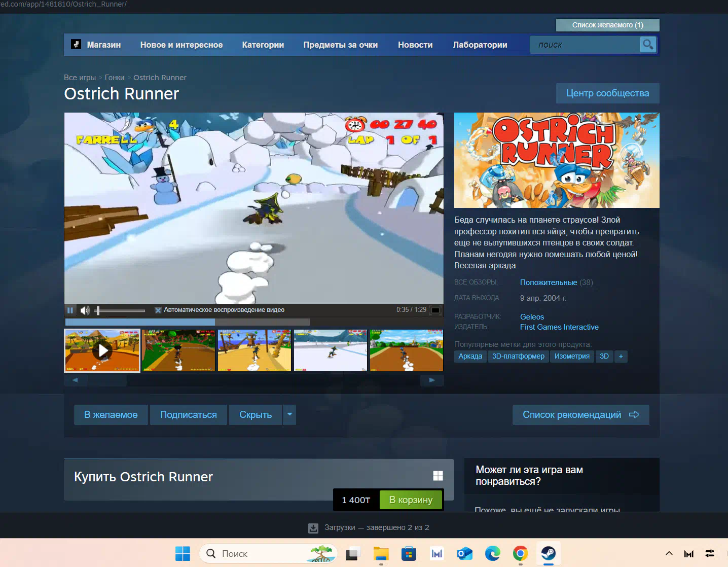Play the first video thumbnail

click(102, 350)
